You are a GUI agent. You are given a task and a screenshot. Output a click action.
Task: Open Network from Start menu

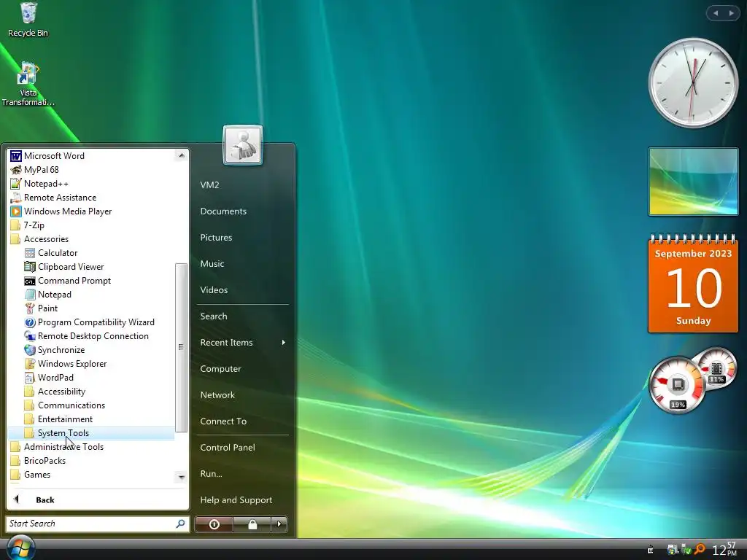click(x=217, y=394)
